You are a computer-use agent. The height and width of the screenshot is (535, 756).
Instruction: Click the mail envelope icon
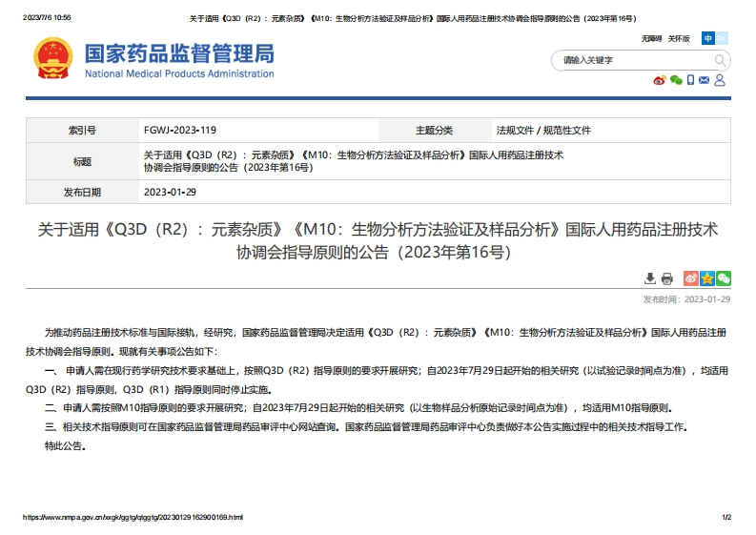pyautogui.click(x=705, y=80)
